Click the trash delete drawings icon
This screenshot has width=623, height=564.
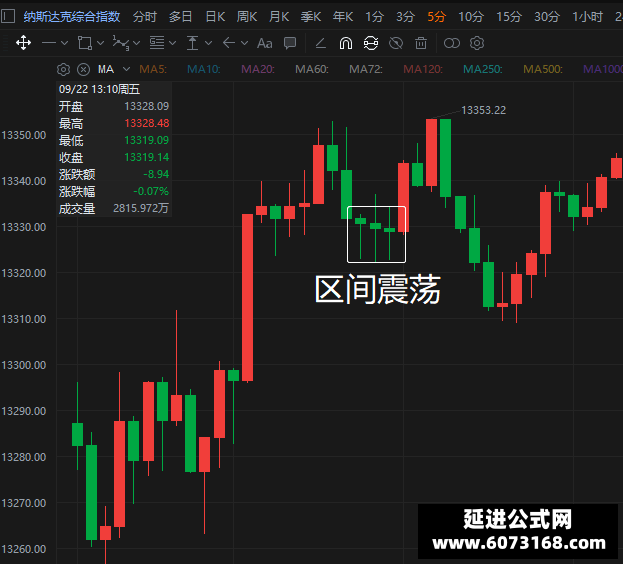coord(421,43)
